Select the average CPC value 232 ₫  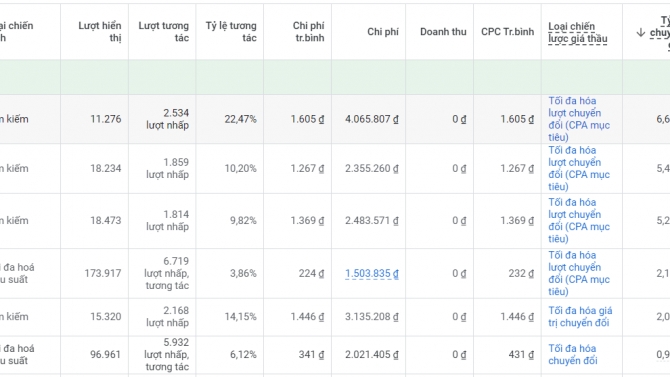[x=521, y=273]
